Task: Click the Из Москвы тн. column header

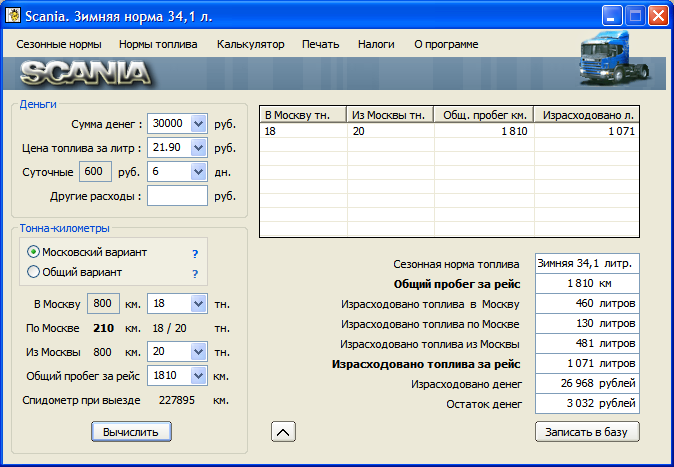Action: click(390, 115)
